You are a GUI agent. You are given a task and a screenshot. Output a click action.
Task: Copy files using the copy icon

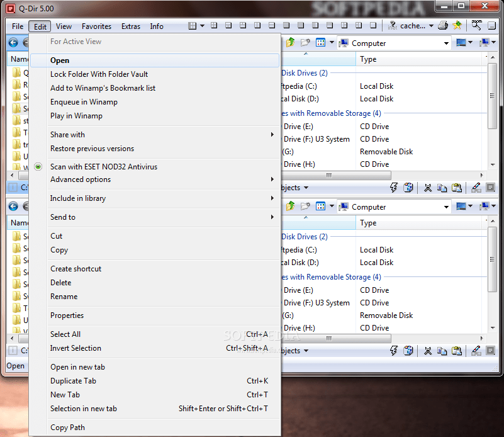click(442, 187)
